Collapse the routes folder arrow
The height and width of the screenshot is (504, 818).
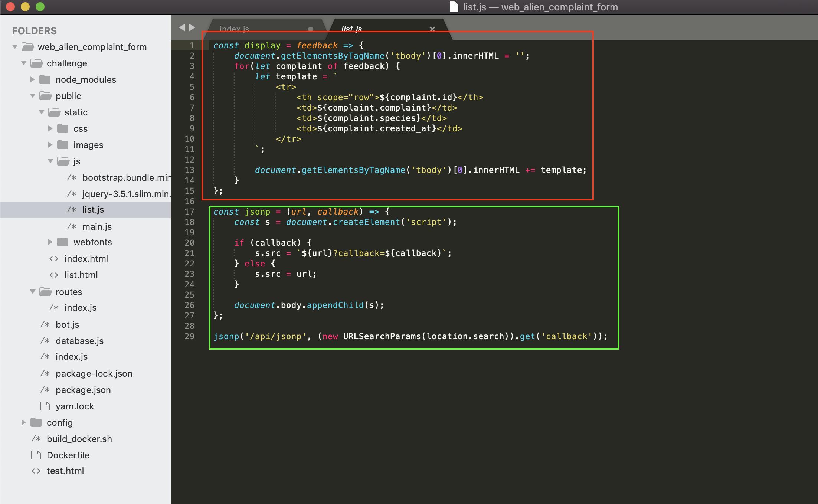point(33,292)
